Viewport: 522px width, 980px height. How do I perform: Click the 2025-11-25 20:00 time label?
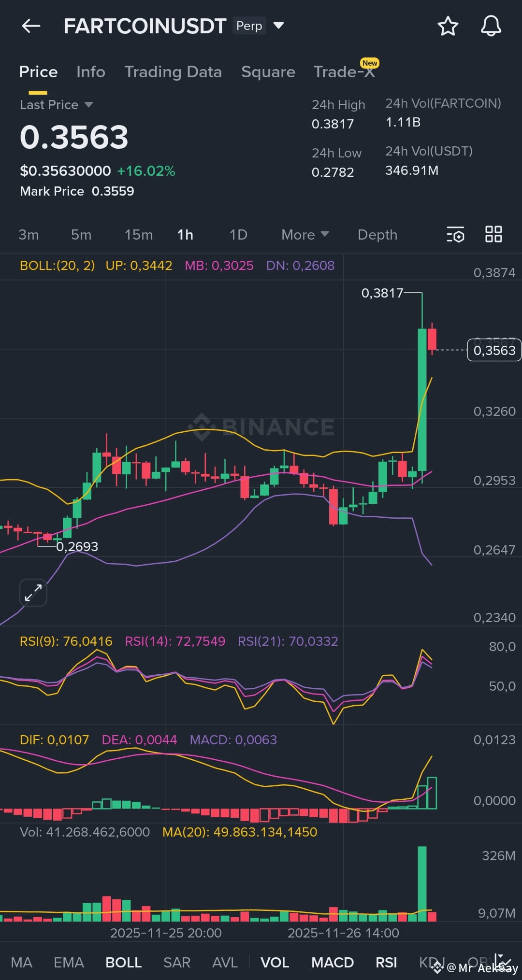click(166, 933)
